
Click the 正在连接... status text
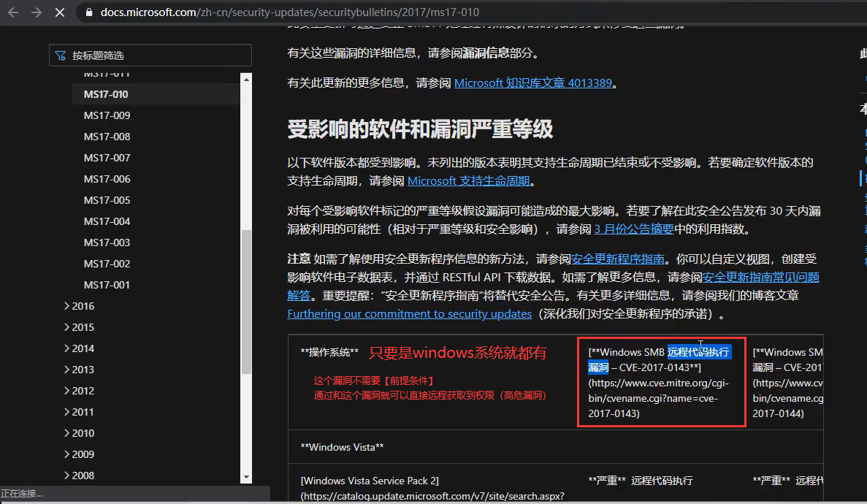click(22, 494)
